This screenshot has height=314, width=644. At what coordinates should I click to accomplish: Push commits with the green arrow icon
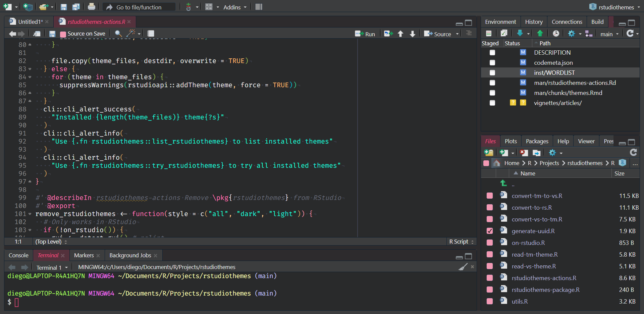540,33
